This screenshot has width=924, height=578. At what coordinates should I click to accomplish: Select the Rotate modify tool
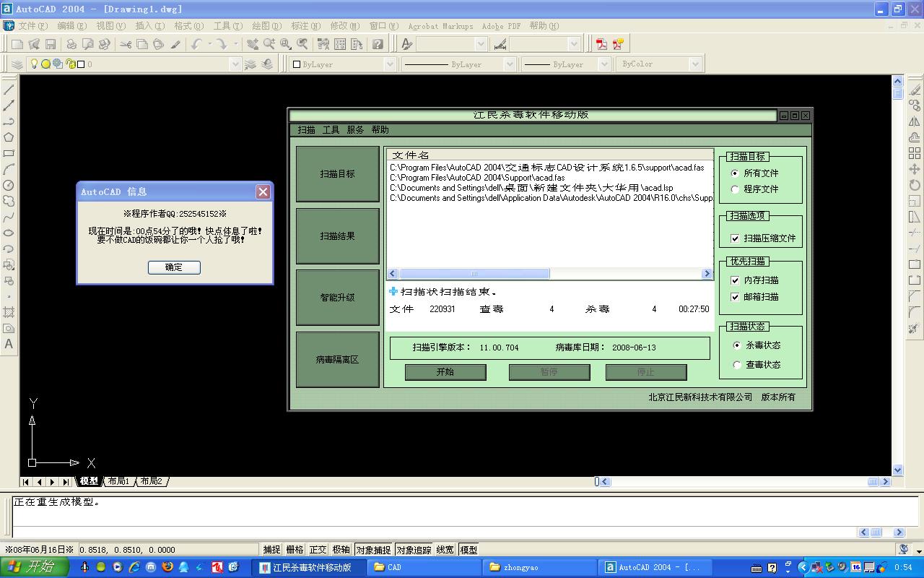click(x=915, y=185)
